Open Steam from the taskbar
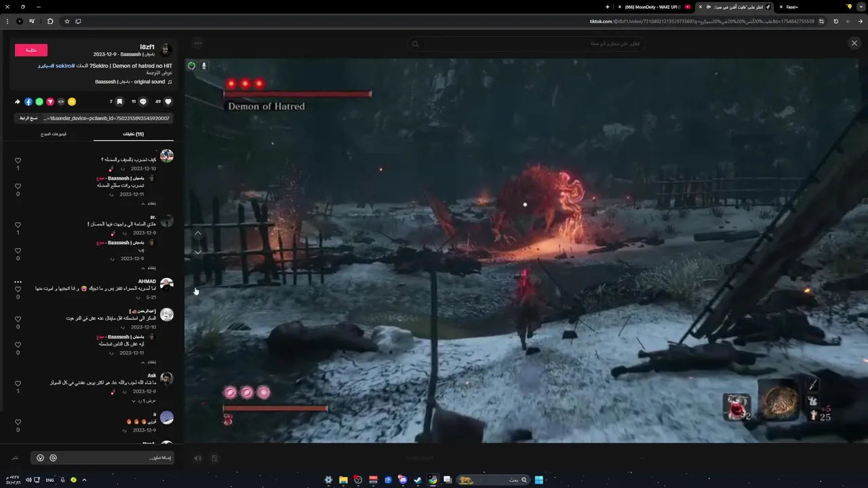Screen dimensions: 868x488 tap(418, 480)
